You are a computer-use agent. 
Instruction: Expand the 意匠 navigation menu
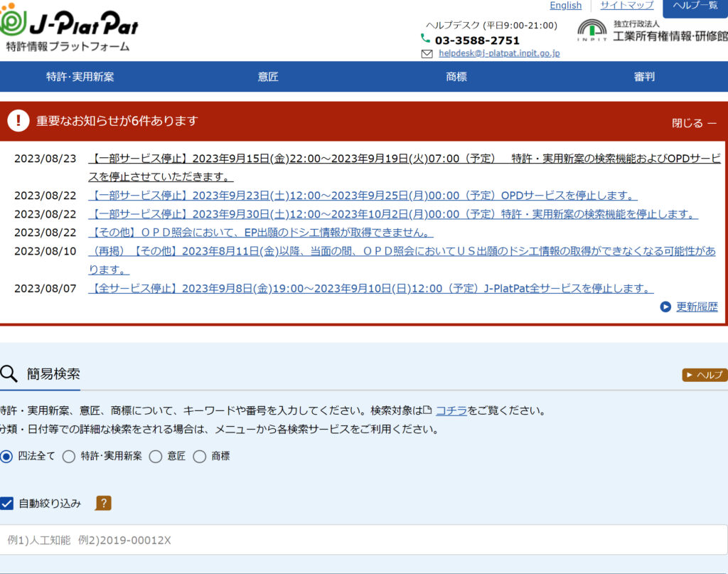point(268,77)
